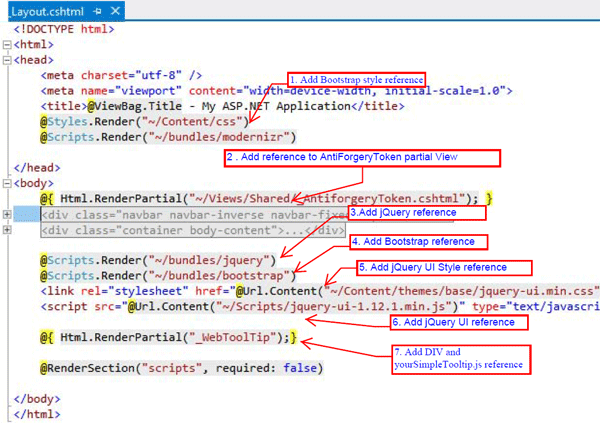Click the @Styles.Render("~/Content/css") line

[145, 122]
